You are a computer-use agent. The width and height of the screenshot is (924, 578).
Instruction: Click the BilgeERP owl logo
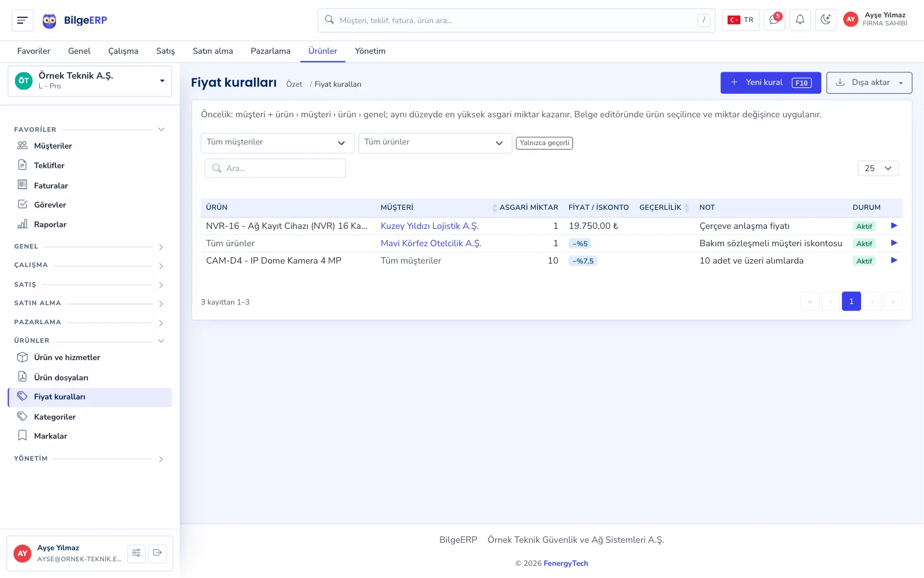tap(50, 21)
